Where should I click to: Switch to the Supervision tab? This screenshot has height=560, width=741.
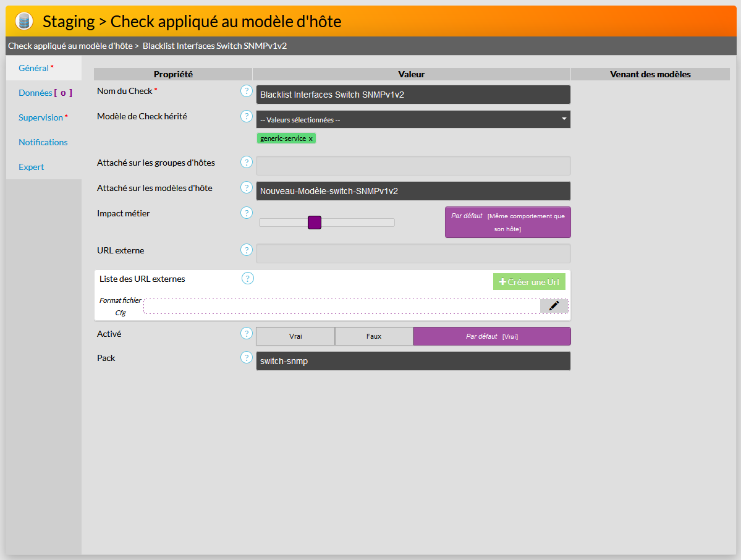(41, 117)
